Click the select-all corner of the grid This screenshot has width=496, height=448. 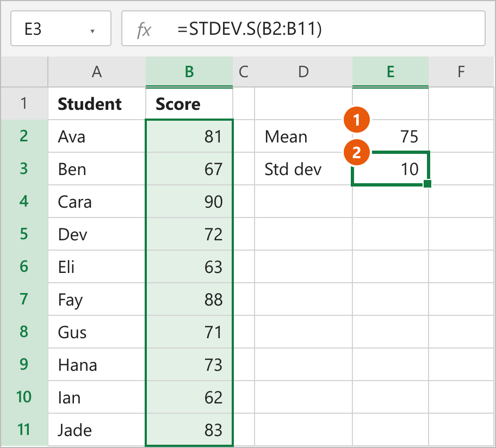coord(24,72)
